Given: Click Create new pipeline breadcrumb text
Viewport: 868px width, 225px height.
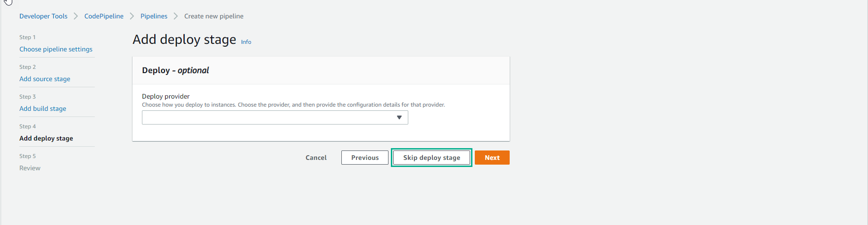Looking at the screenshot, I should (214, 16).
